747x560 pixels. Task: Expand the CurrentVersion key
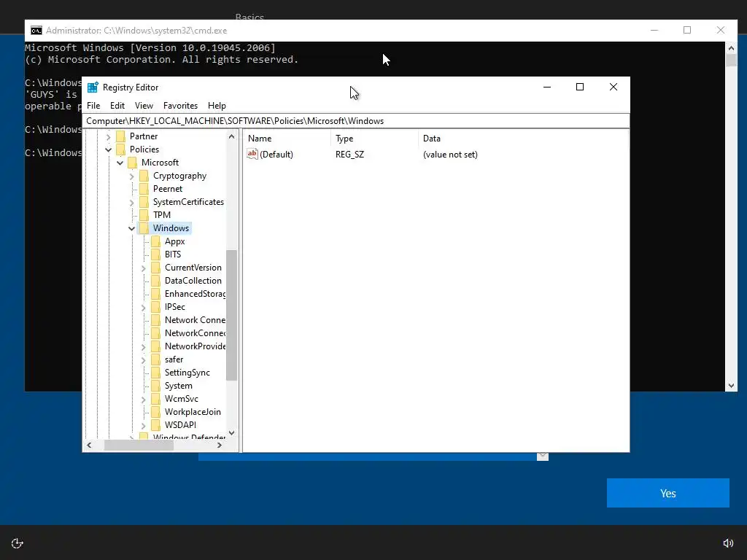(144, 268)
